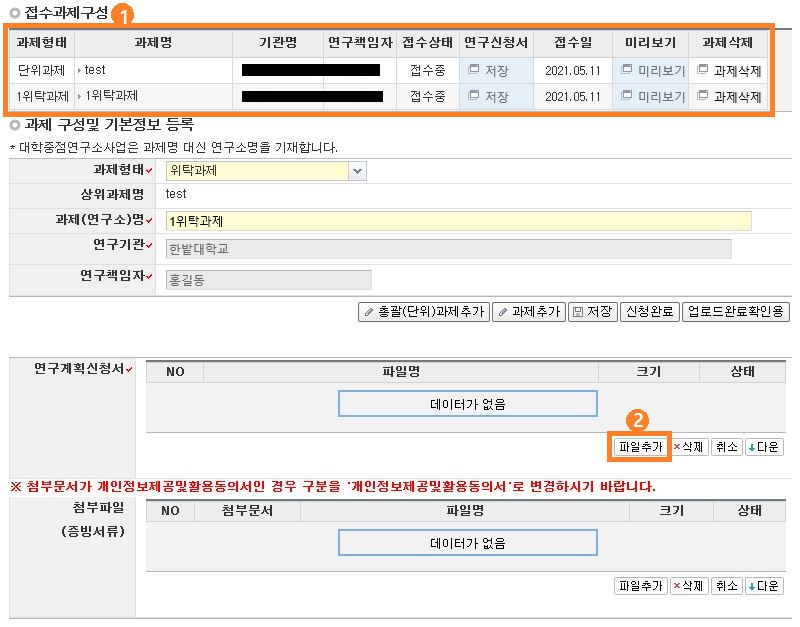Screen dimensions: 800x627
Task: Click 파일추가 in the 첨부파일 section
Action: pos(640,586)
